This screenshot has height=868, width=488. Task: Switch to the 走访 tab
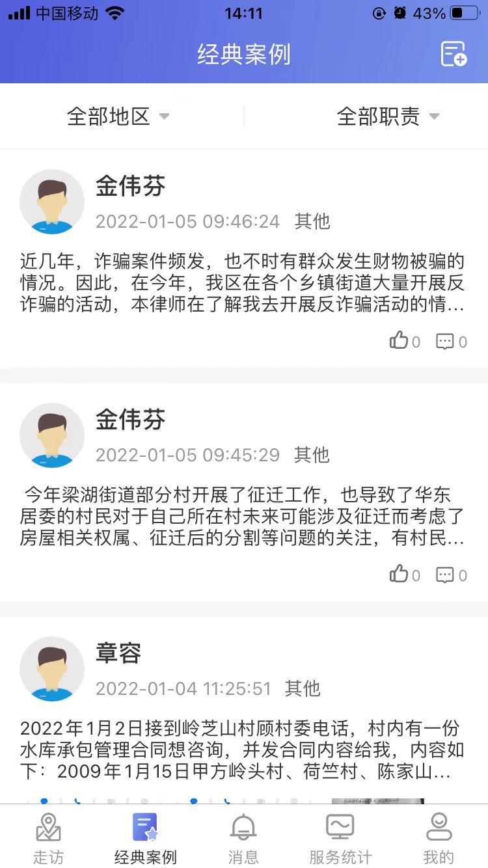click(x=49, y=838)
